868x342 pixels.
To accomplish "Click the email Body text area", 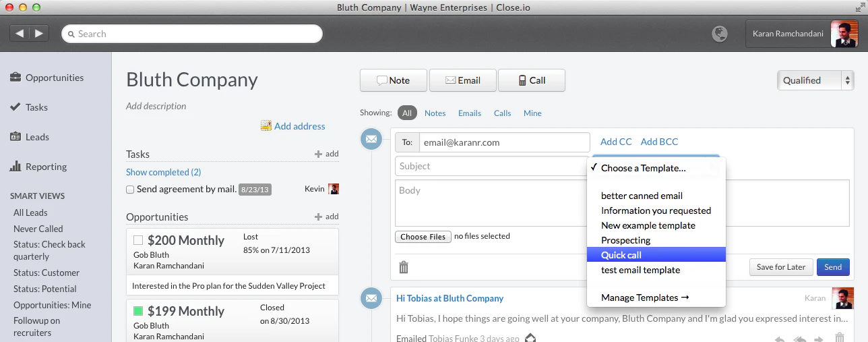I will pyautogui.click(x=622, y=203).
